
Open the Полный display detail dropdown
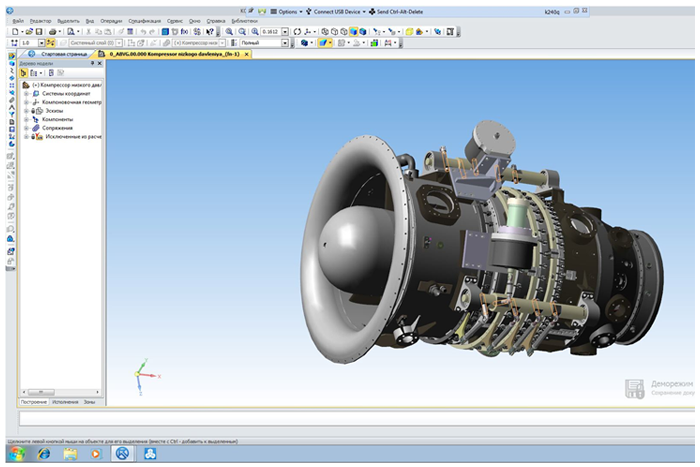(x=285, y=43)
